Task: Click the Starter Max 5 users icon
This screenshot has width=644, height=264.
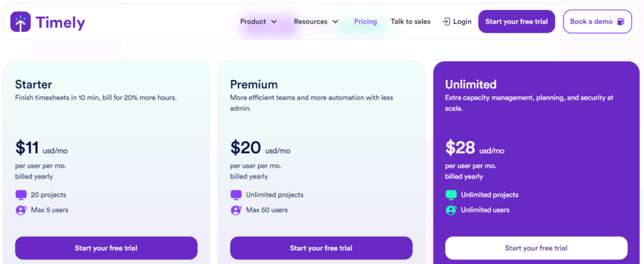Action: click(21, 210)
